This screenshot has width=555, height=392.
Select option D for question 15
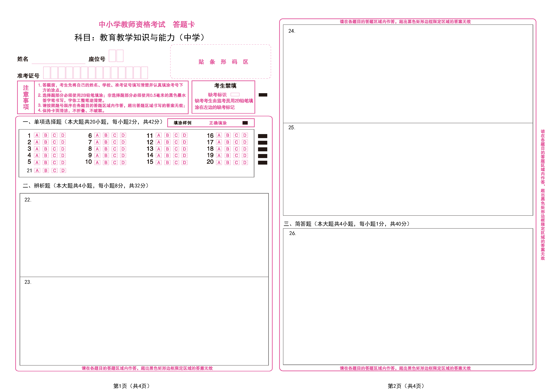[x=185, y=162]
